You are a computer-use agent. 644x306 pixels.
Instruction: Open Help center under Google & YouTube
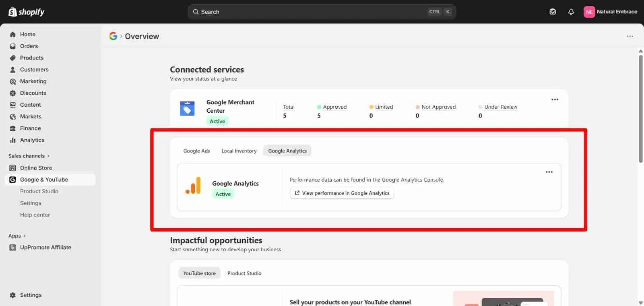35,215
